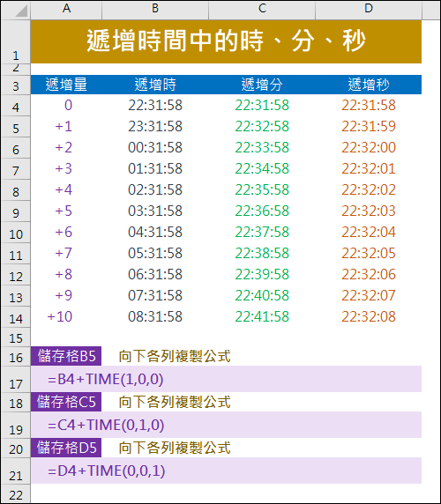Viewport: 441px width, 504px height.
Task: Select cell showing 05:31:58
Action: [x=155, y=253]
